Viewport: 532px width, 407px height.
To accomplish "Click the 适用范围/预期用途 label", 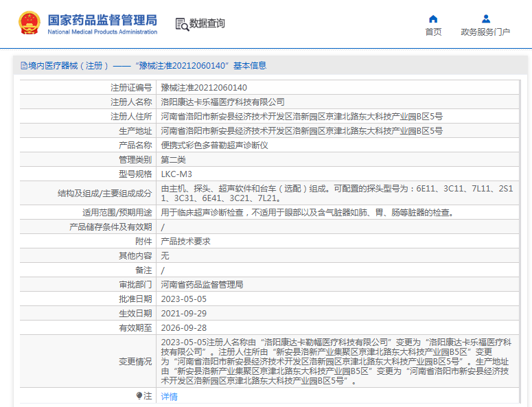I will point(117,213).
